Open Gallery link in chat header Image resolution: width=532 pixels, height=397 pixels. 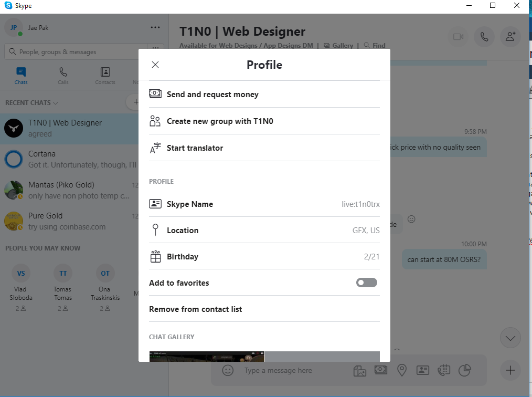pos(338,45)
